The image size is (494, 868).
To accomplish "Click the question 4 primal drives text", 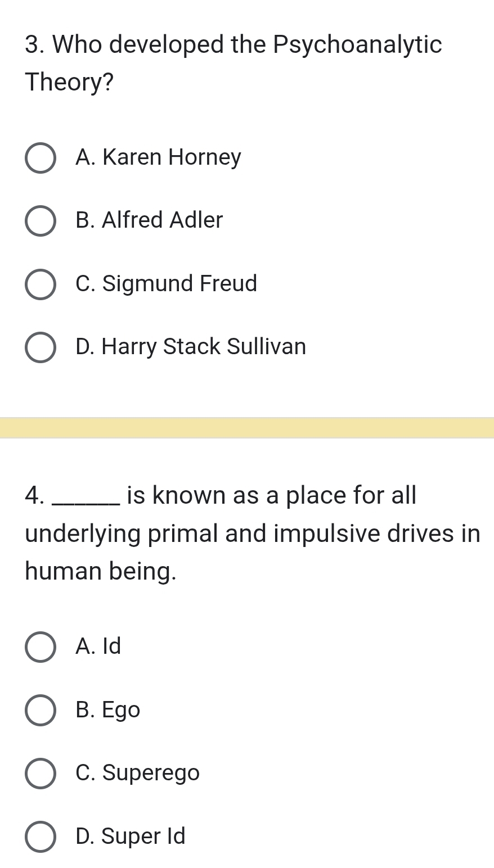I will click(253, 534).
